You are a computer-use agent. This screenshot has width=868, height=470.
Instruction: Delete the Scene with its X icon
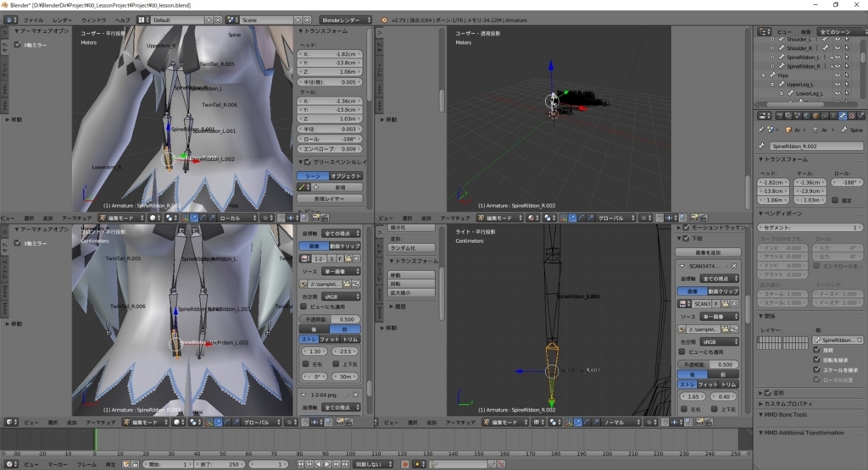[x=307, y=20]
